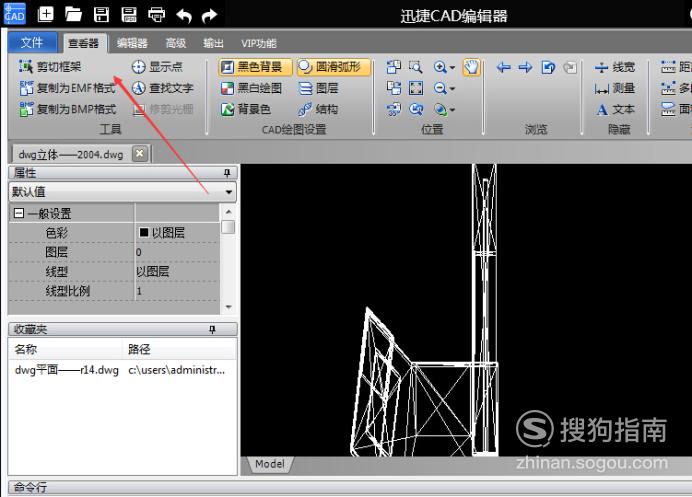Open 背景色 background color setting

pyautogui.click(x=245, y=109)
